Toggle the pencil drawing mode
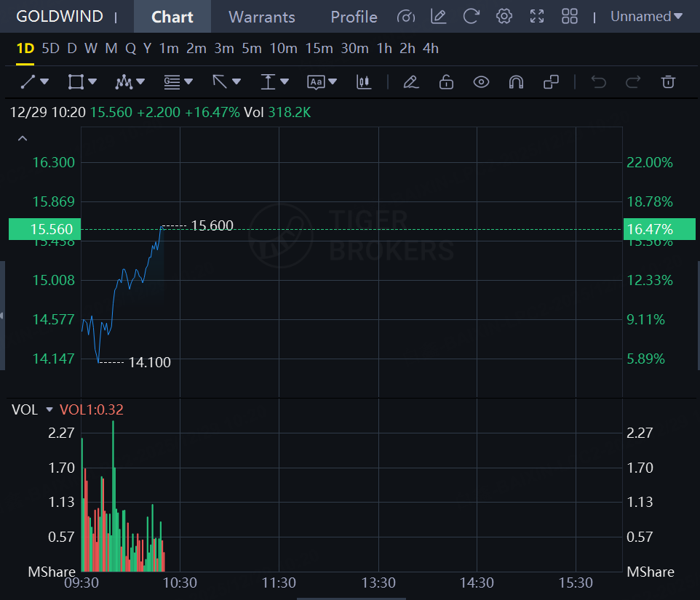 (x=411, y=82)
